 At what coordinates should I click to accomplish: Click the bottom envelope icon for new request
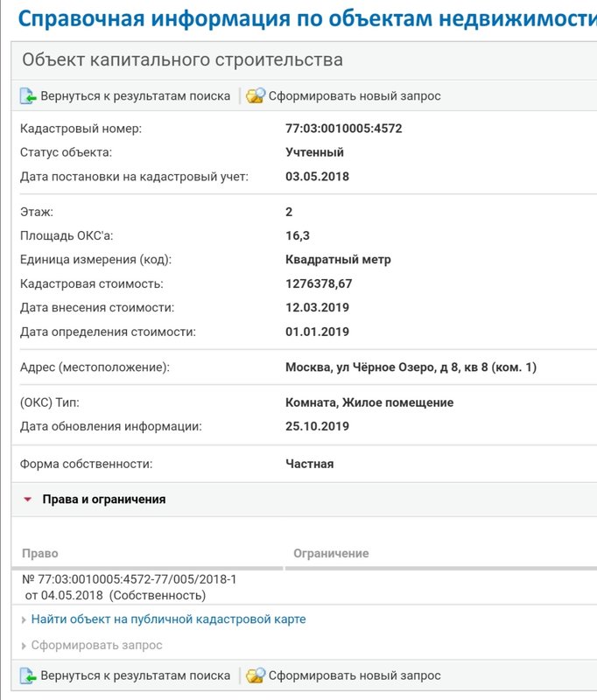(x=256, y=675)
